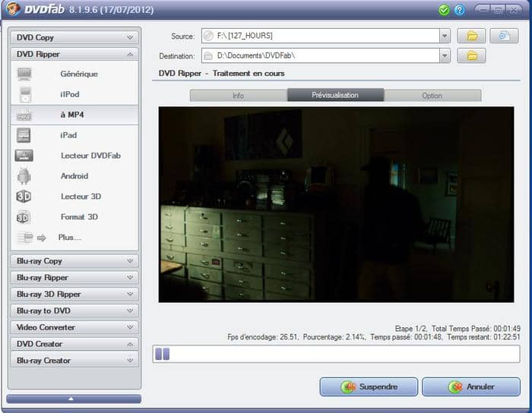Open the Destination dropdown arrow
Viewport: 532px width, 413px height.
tap(445, 55)
